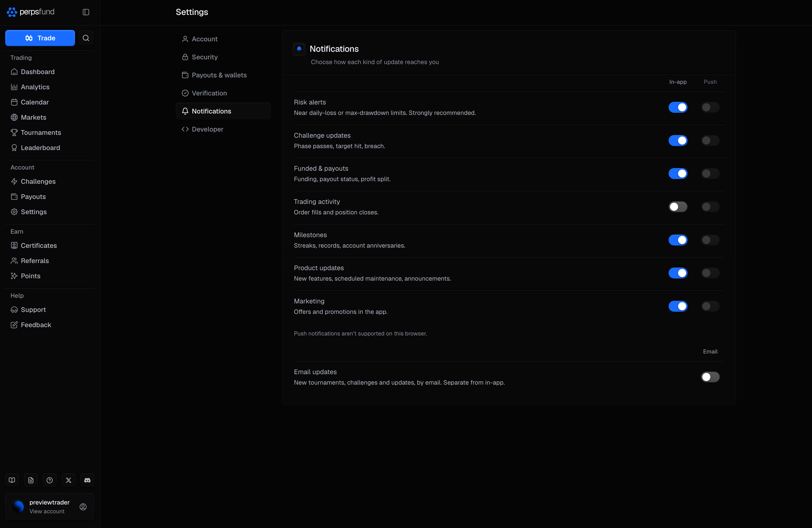Open Analytics in the sidebar
Image resolution: width=812 pixels, height=528 pixels.
click(x=49, y=87)
